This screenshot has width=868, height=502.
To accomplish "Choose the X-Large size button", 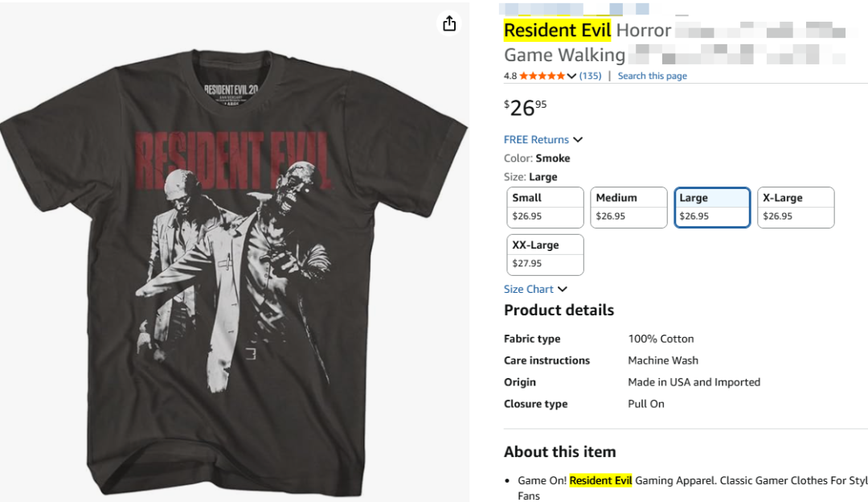I will pos(796,208).
